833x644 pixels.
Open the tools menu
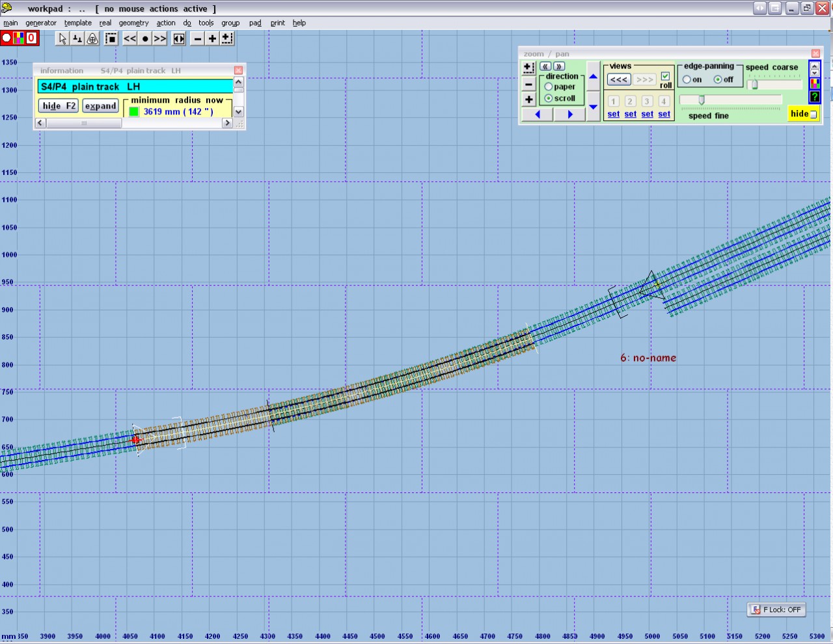(x=206, y=23)
